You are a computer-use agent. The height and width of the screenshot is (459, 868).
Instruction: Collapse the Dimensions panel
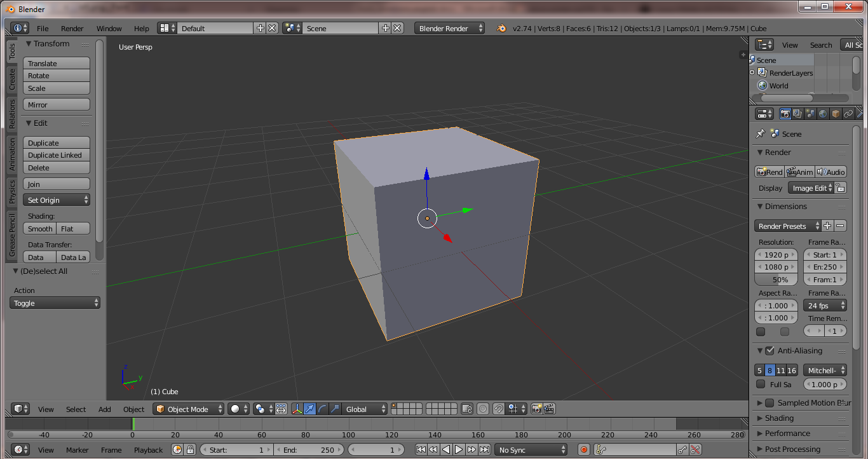(760, 207)
